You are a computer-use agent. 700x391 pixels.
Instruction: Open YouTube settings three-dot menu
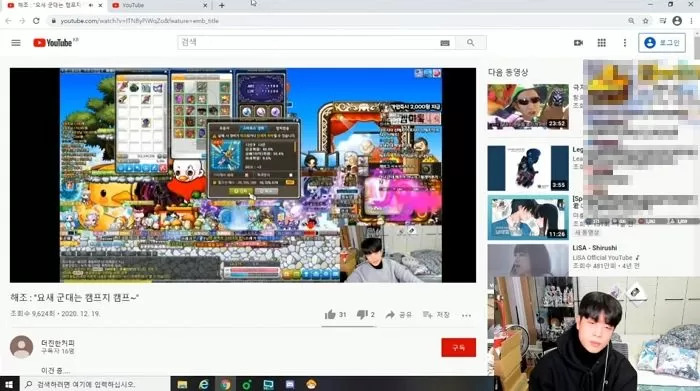pos(625,43)
